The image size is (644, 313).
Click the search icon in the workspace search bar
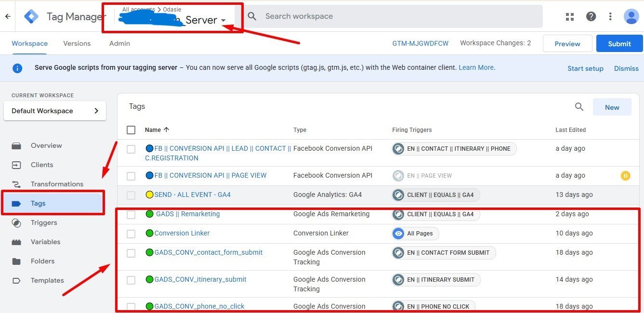pyautogui.click(x=252, y=16)
